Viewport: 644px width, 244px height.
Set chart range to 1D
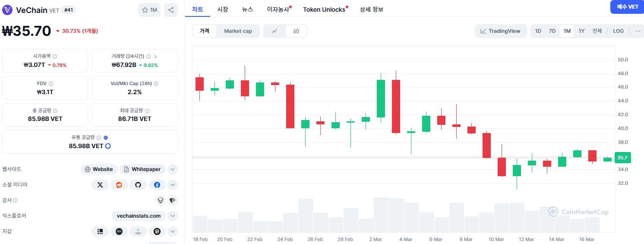(x=538, y=31)
